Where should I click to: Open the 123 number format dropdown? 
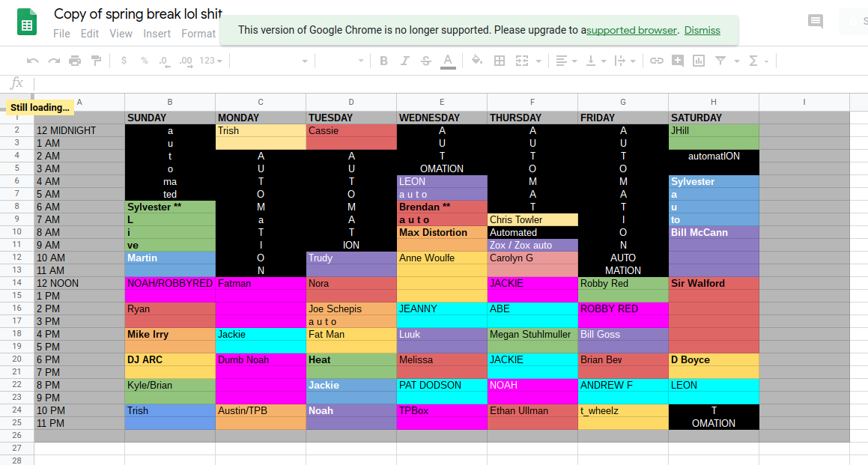[210, 61]
